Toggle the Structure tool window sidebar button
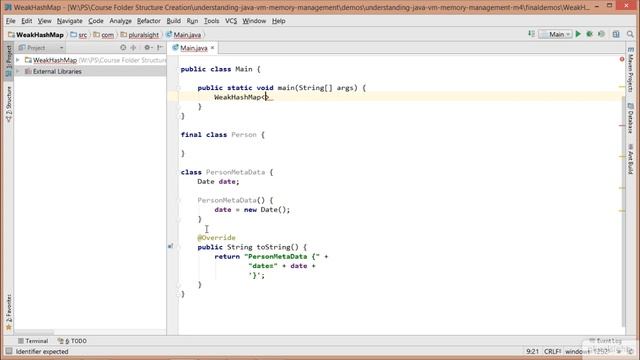The height and width of the screenshot is (360, 640). pos(9,104)
